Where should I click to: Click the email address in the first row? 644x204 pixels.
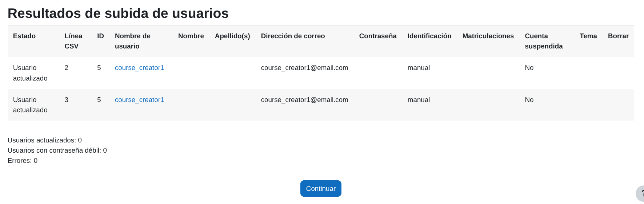[304, 68]
